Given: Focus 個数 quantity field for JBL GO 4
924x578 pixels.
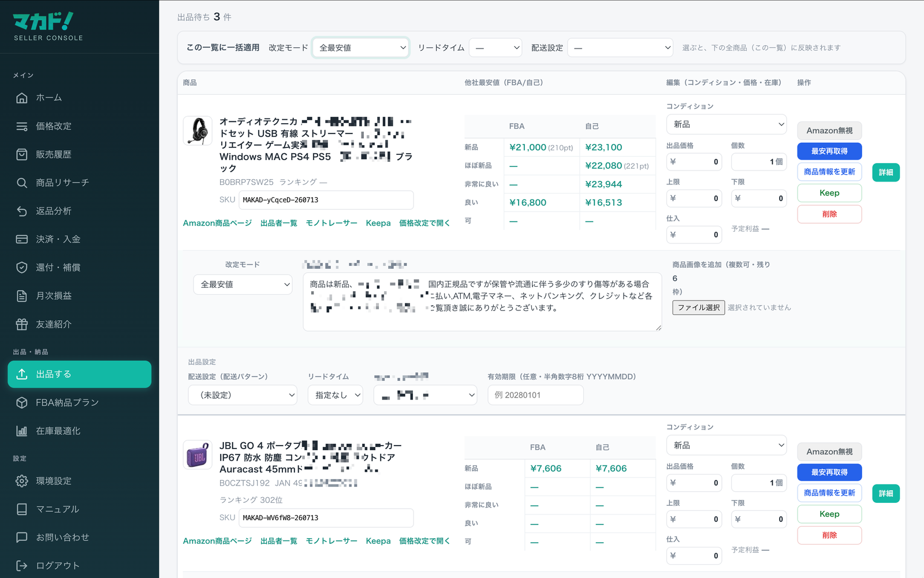Looking at the screenshot, I should coord(759,483).
